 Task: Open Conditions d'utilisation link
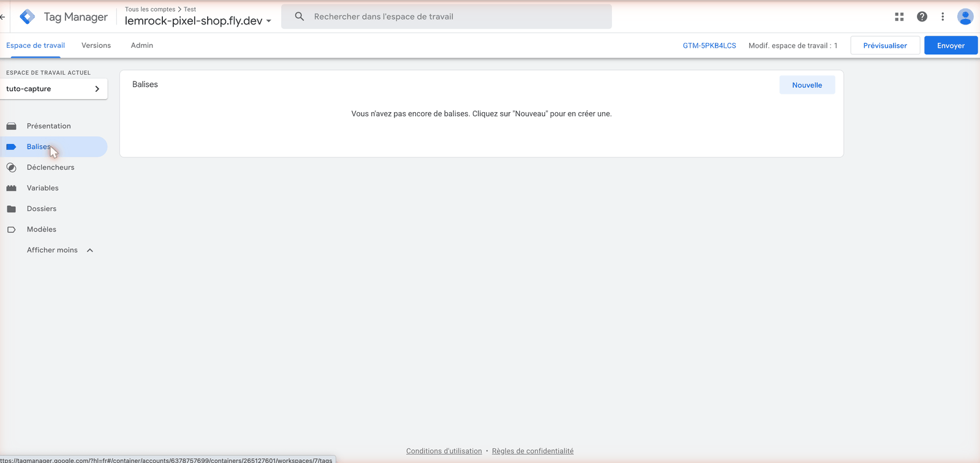tap(444, 451)
